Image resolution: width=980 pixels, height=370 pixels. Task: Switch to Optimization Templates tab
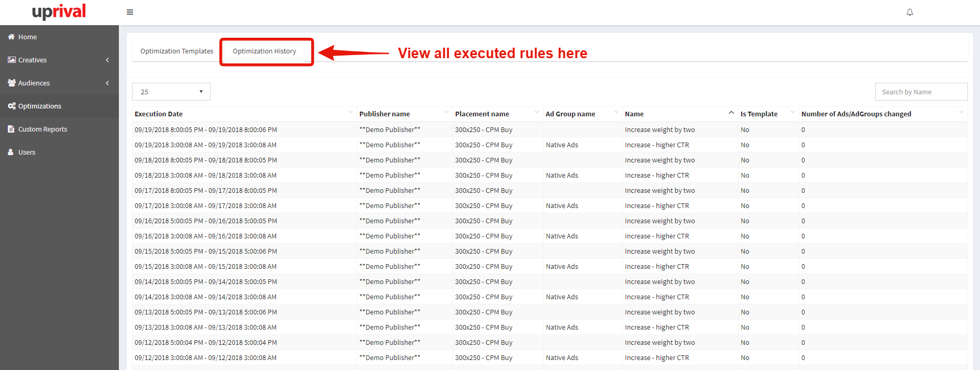coord(177,51)
